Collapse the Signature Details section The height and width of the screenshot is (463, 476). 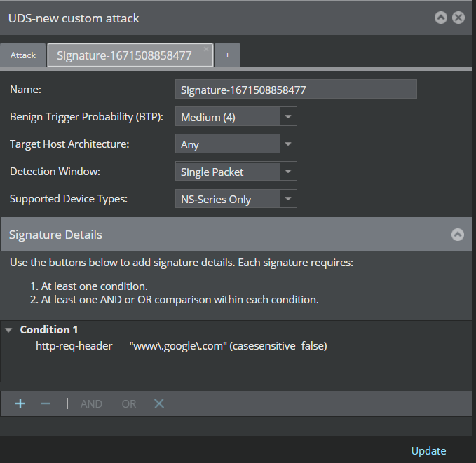[x=458, y=235]
